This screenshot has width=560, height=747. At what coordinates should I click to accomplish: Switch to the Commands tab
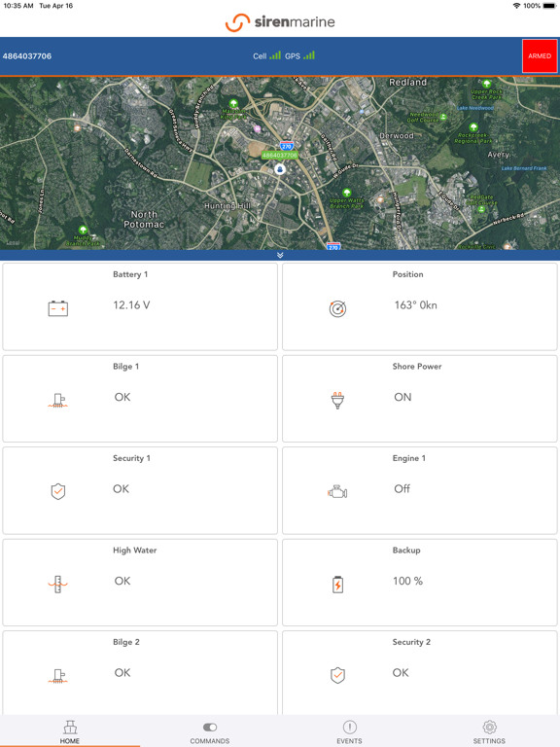[210, 731]
